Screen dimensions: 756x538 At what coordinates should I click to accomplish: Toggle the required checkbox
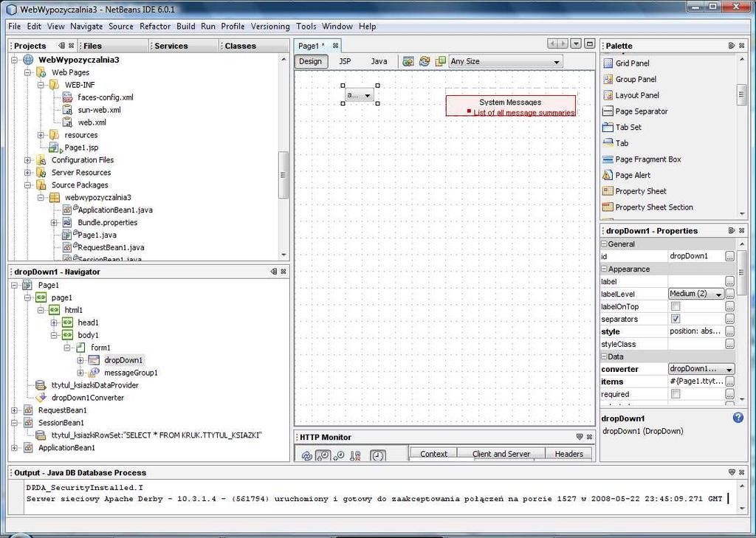click(x=676, y=394)
